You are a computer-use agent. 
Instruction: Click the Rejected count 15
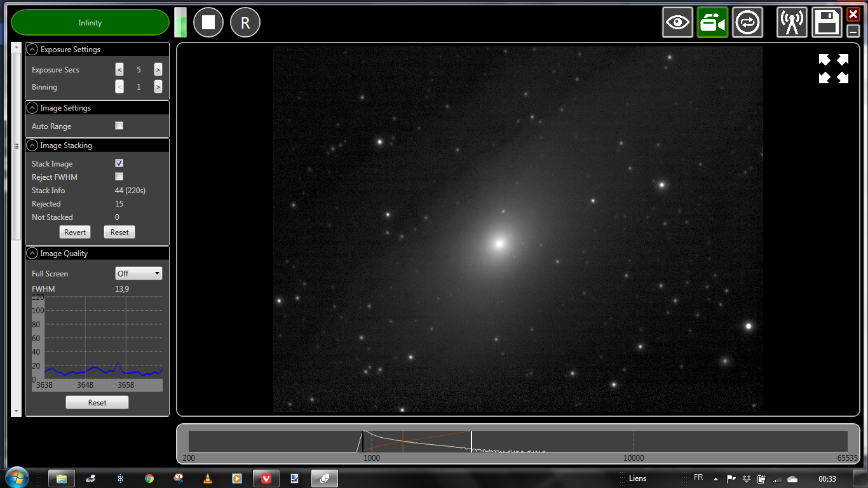(x=119, y=204)
